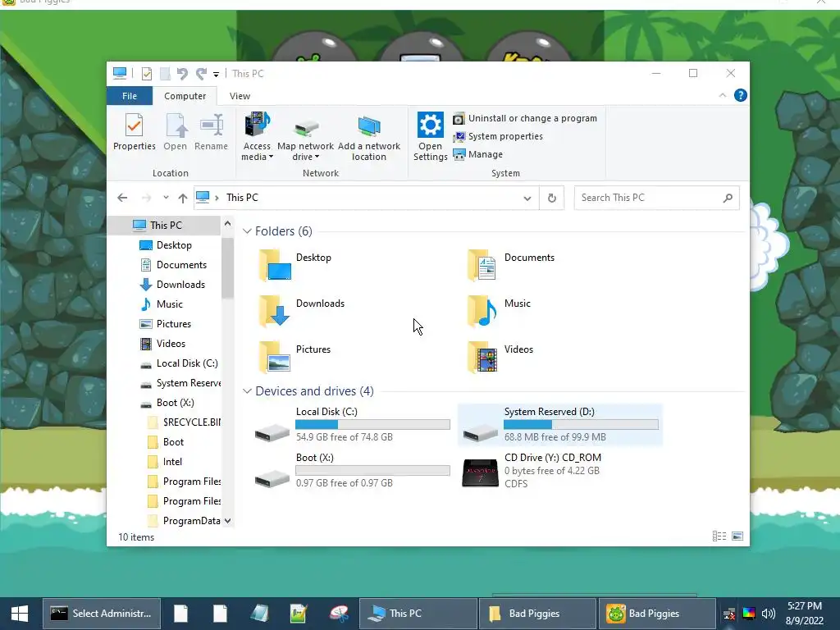Click Boot (X:) usage bar

click(372, 470)
